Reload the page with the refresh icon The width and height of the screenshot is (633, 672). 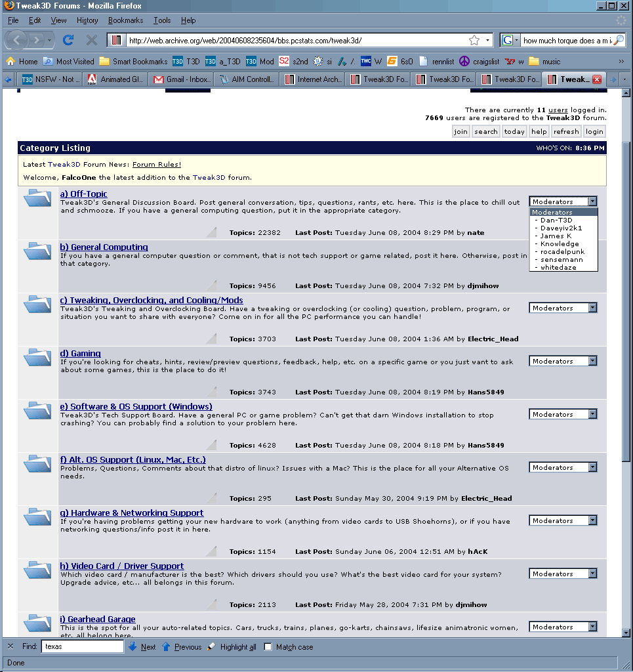68,40
